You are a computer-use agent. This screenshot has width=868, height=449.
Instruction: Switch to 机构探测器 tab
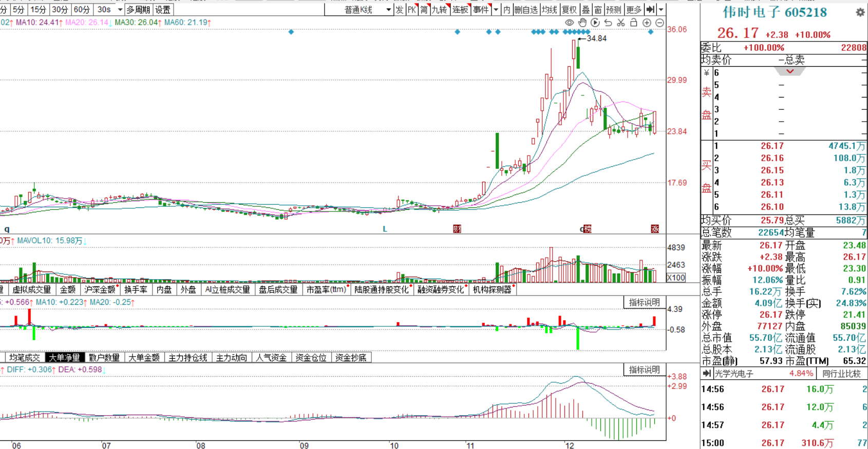(x=493, y=289)
